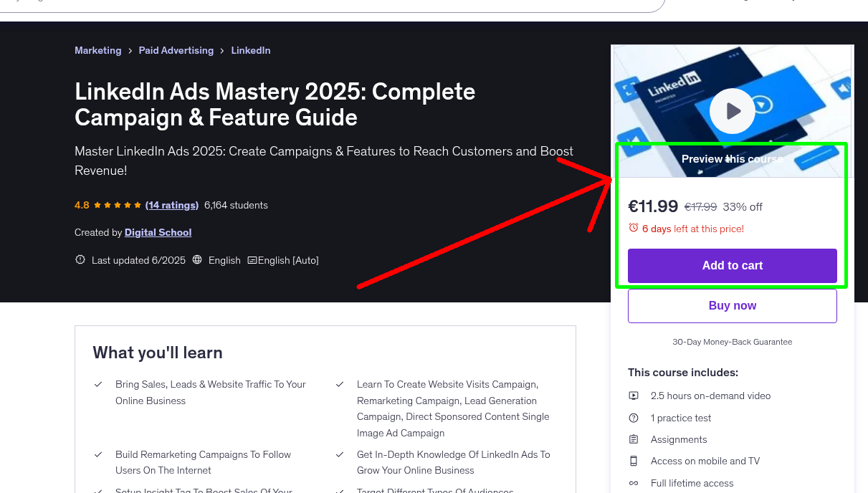Click the practice test icon
Screen dimensions: 868x493
coord(633,418)
